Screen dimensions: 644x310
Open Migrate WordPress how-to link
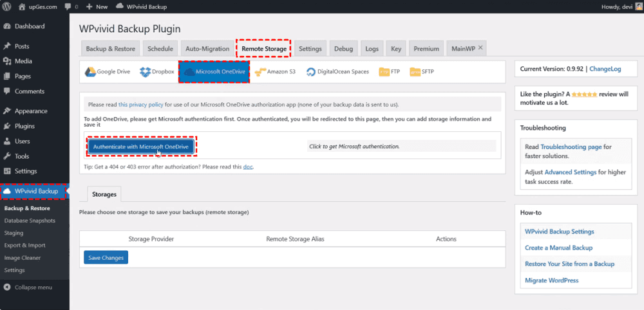click(552, 280)
